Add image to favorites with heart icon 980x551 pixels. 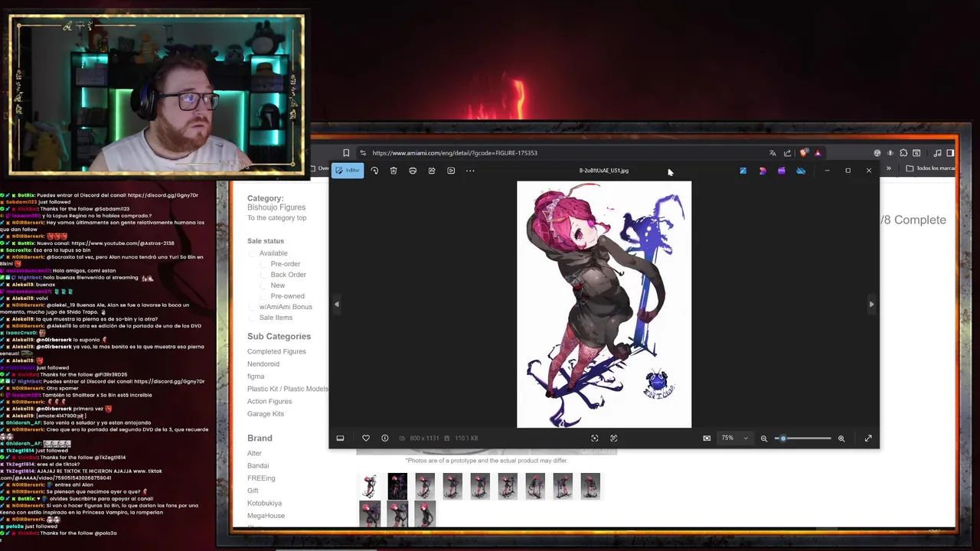[x=366, y=439]
